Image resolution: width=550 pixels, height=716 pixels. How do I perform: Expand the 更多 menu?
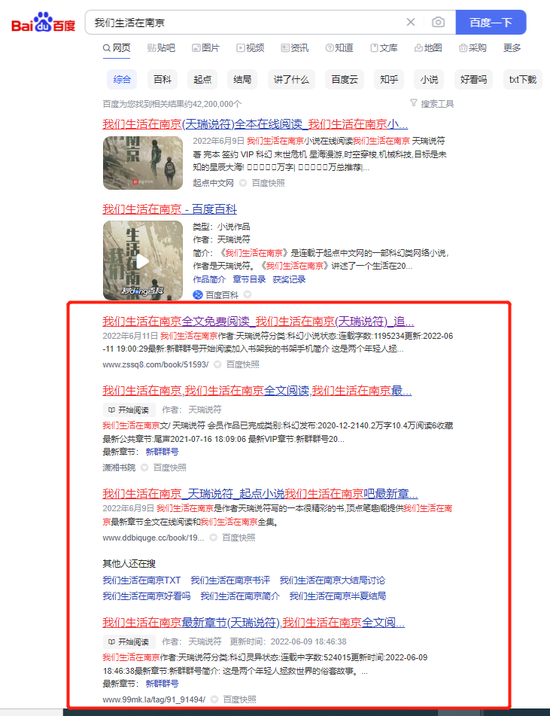click(x=512, y=48)
